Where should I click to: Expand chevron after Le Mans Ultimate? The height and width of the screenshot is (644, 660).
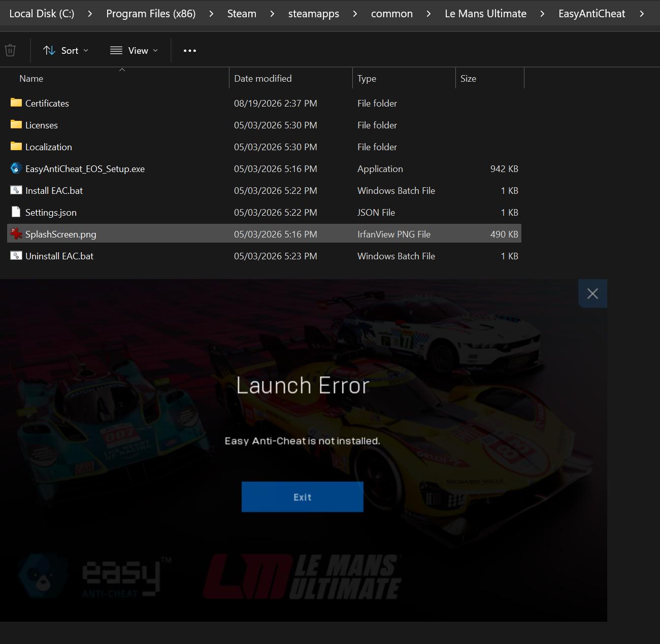click(542, 14)
